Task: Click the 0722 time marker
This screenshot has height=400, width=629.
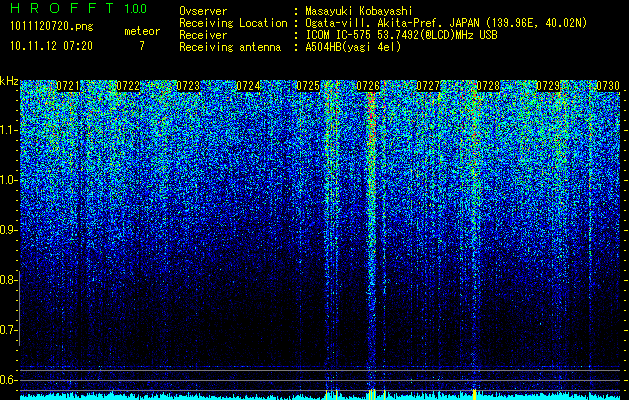Action: [x=128, y=86]
